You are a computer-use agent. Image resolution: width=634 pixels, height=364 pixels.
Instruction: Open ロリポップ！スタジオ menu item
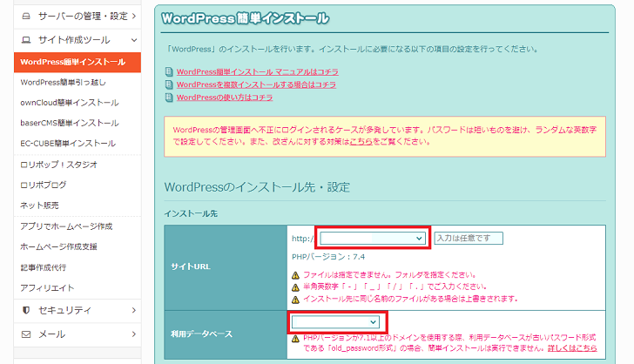click(x=58, y=165)
